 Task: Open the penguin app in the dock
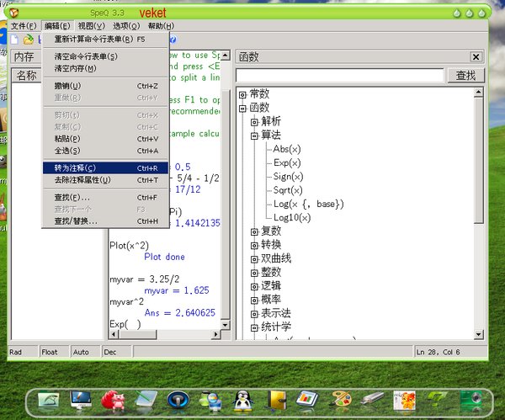(x=242, y=400)
